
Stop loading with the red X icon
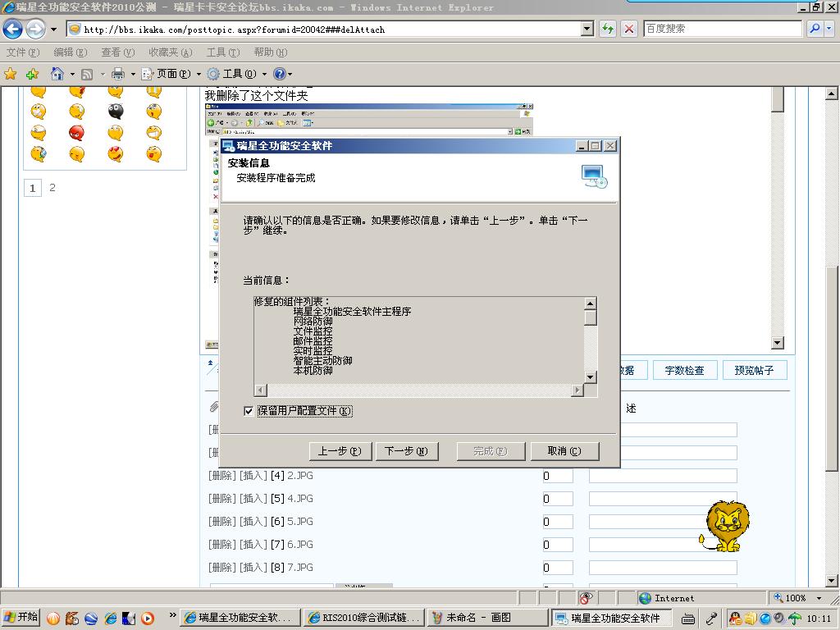(629, 29)
